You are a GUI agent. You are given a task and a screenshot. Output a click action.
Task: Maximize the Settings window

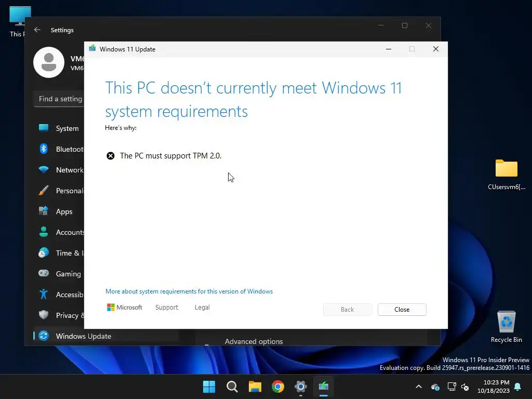pos(404,25)
